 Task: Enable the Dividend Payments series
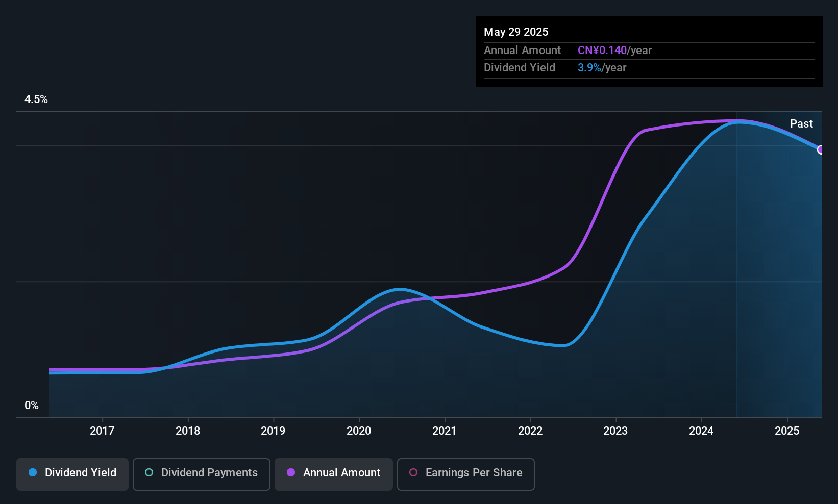202,474
